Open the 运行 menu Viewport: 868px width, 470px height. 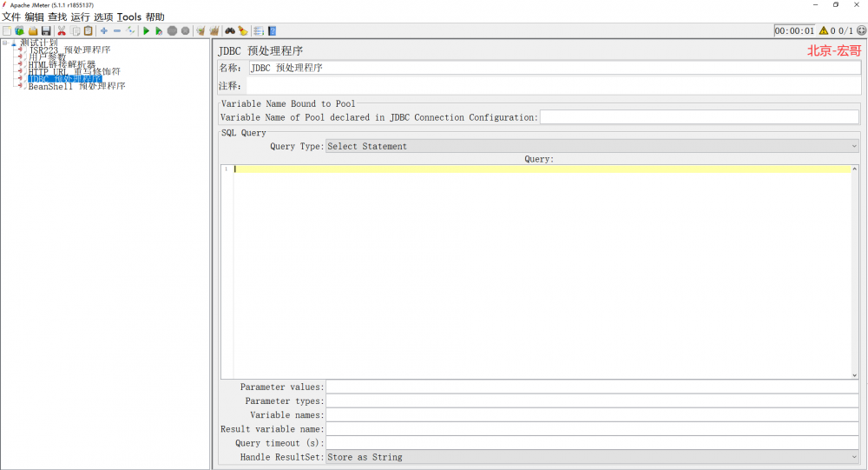coord(80,17)
